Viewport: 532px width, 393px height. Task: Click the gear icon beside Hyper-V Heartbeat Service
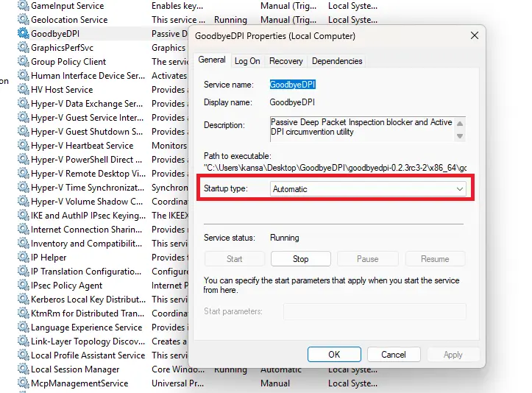click(x=23, y=145)
